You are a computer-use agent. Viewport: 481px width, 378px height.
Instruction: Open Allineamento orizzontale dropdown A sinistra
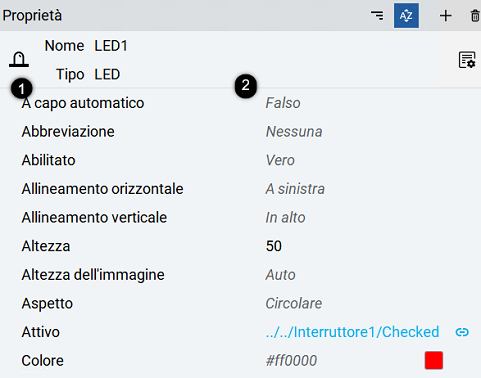click(x=295, y=189)
